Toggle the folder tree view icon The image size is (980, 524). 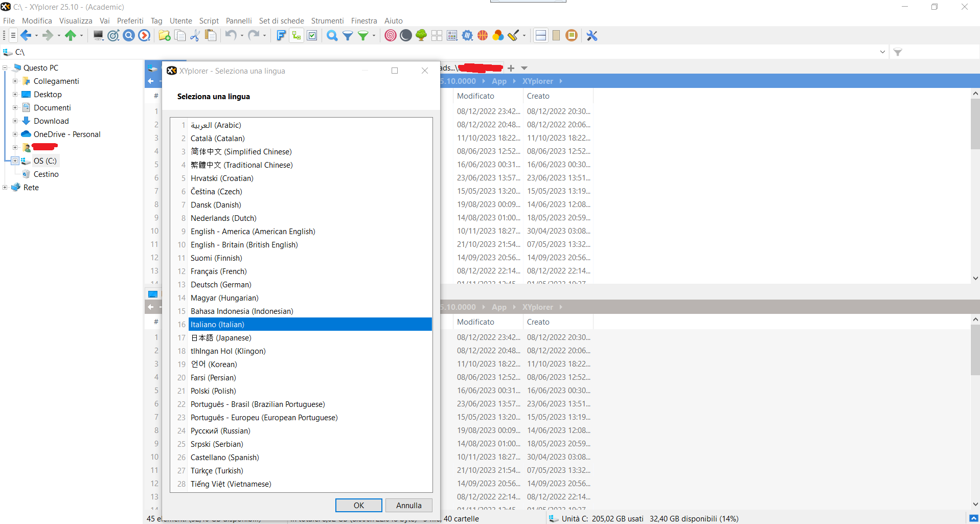coord(297,35)
